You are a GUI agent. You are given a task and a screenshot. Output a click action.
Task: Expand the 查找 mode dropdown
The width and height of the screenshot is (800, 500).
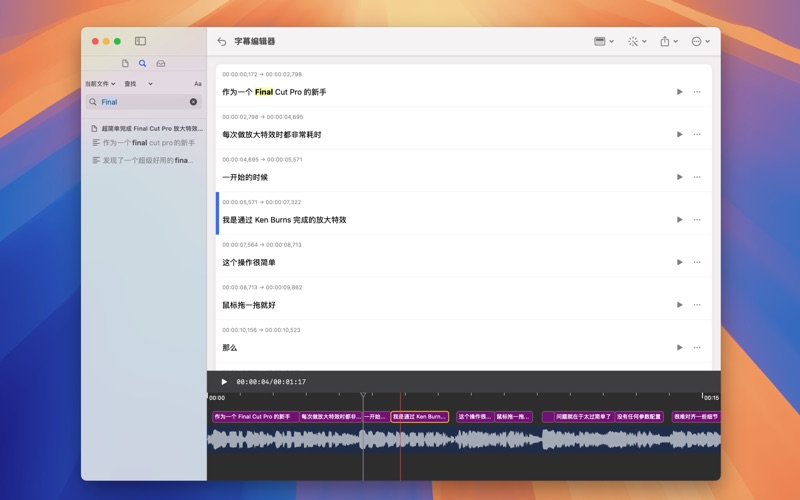point(138,84)
